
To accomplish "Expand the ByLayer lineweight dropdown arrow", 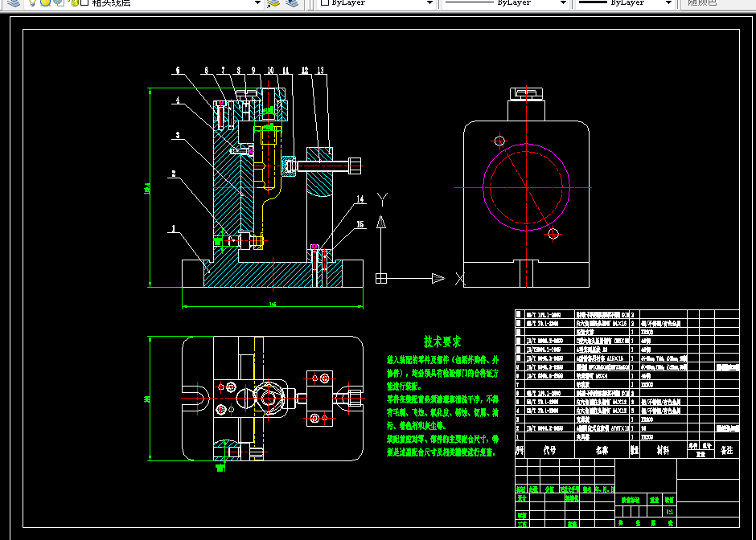I will click(668, 3).
